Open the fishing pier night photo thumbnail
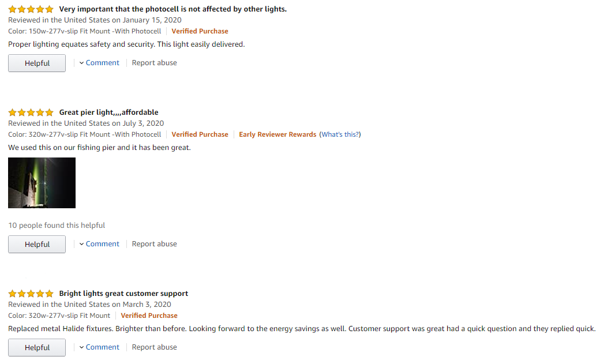The image size is (604, 364). [x=42, y=183]
